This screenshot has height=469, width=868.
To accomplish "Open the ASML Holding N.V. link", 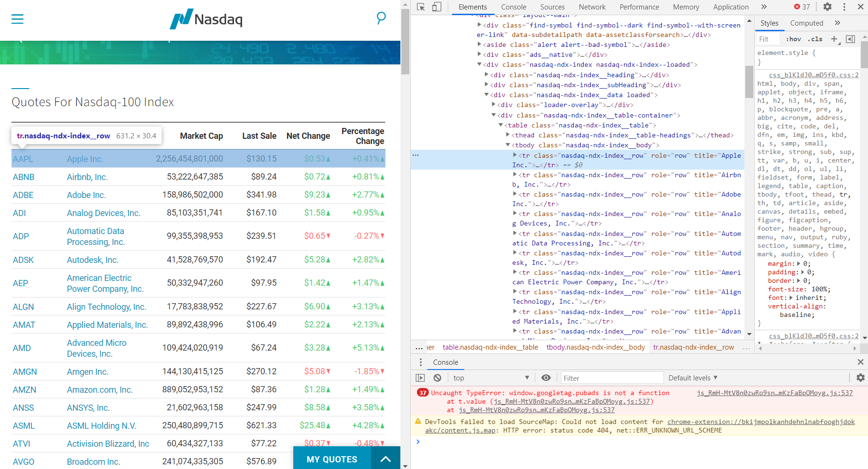I will (x=101, y=426).
